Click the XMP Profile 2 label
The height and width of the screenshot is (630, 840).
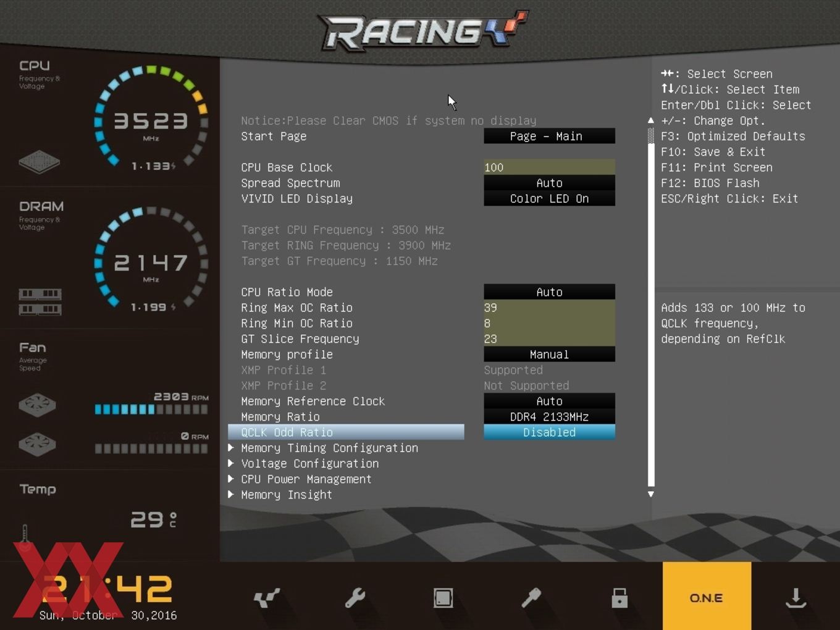pyautogui.click(x=283, y=385)
